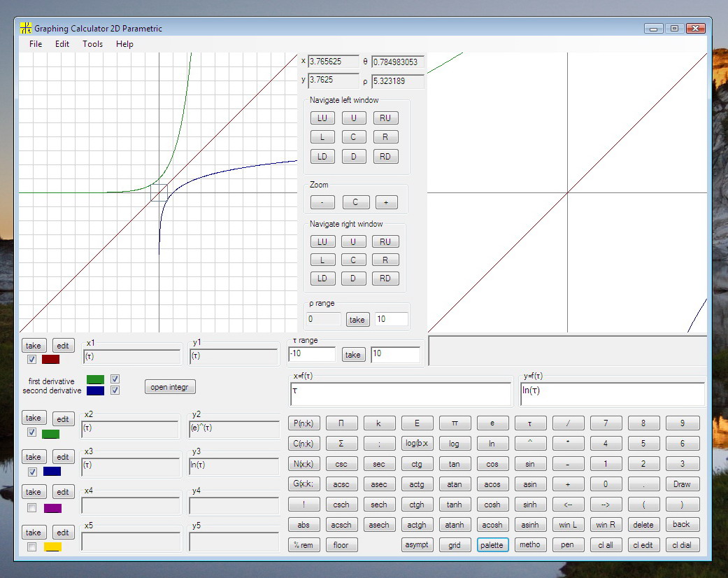Click the Sigma summation key
Viewport: 728px width, 578px height.
[x=341, y=444]
